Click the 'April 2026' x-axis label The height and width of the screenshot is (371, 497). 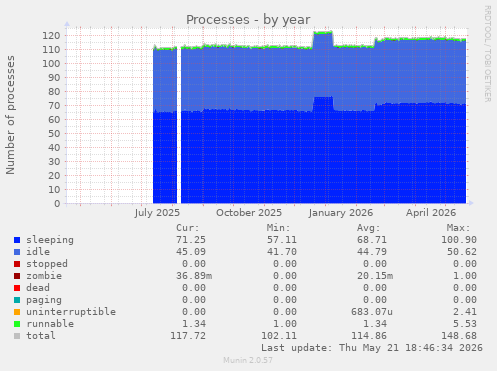tap(431, 213)
